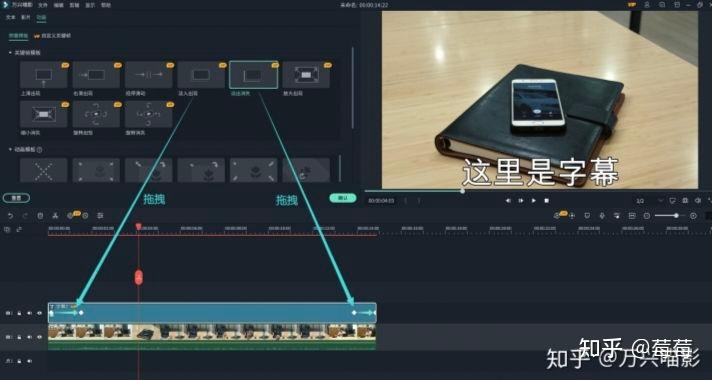Lock the video track
Image resolution: width=712 pixels, height=380 pixels.
click(19, 337)
